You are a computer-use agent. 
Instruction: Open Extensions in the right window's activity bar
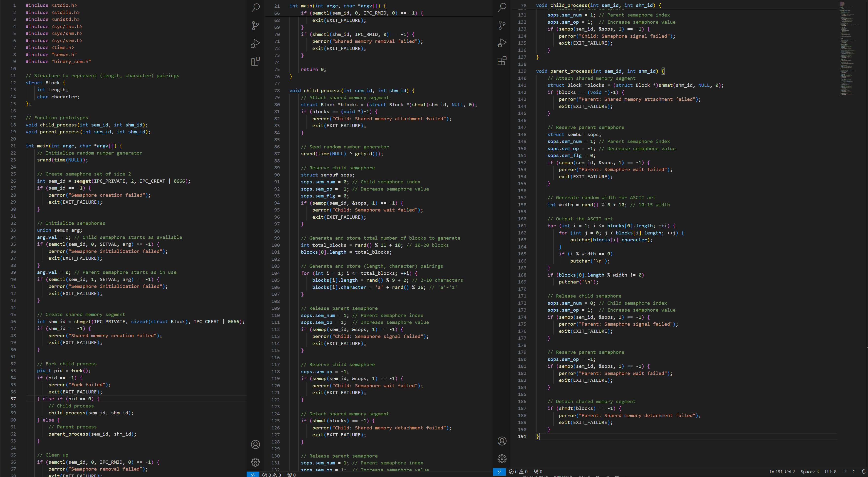click(502, 61)
